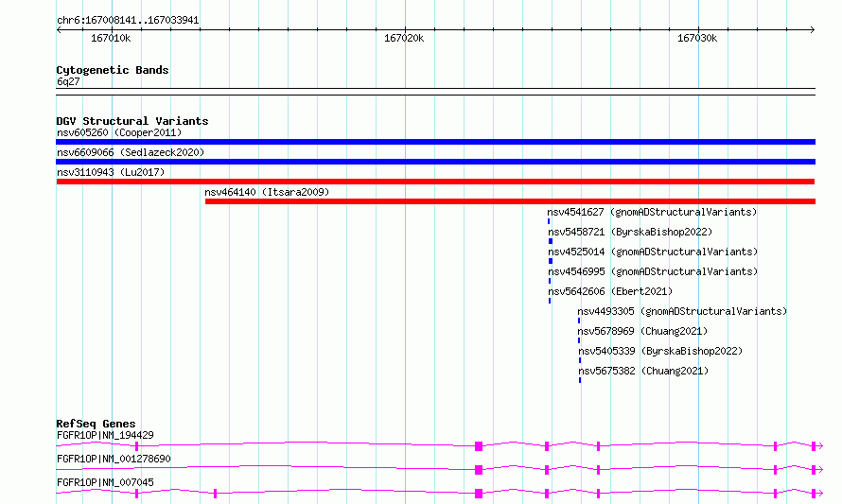Screen dimensions: 842x504
Task: Click the DGV Structural Variants track title
Action: tap(132, 121)
